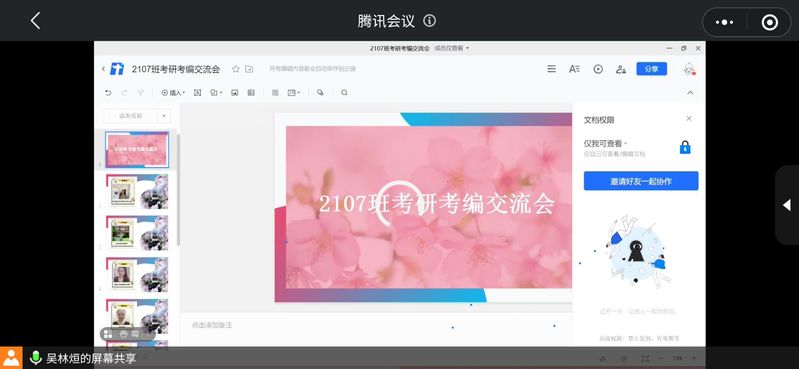Start slideshow with the play icon
Image resolution: width=799 pixels, height=369 pixels.
(598, 69)
